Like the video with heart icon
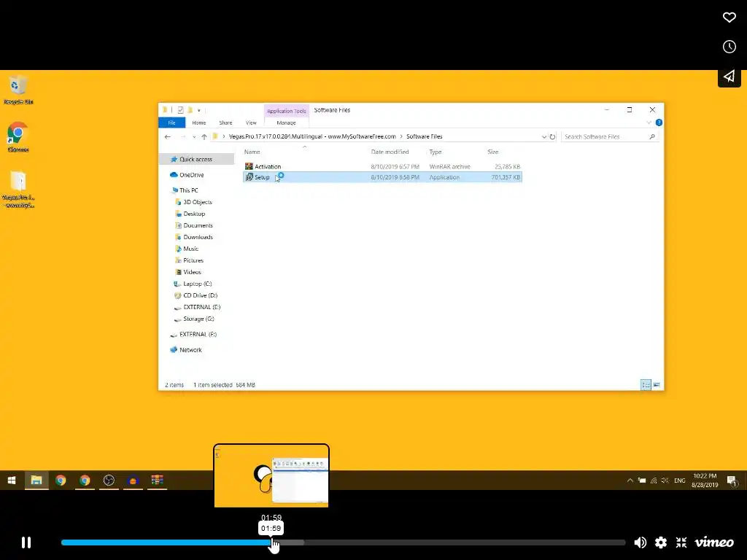This screenshot has width=747, height=560. click(729, 17)
